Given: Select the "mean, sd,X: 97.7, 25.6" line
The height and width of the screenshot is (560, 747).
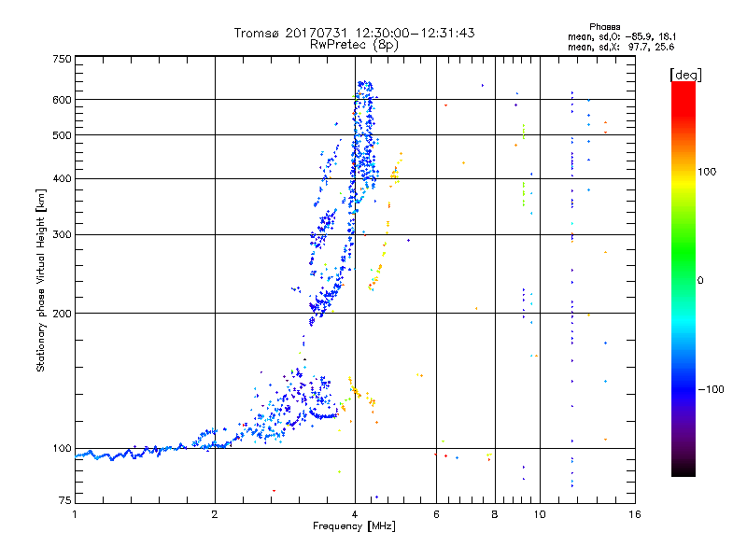Looking at the screenshot, I should click(621, 47).
